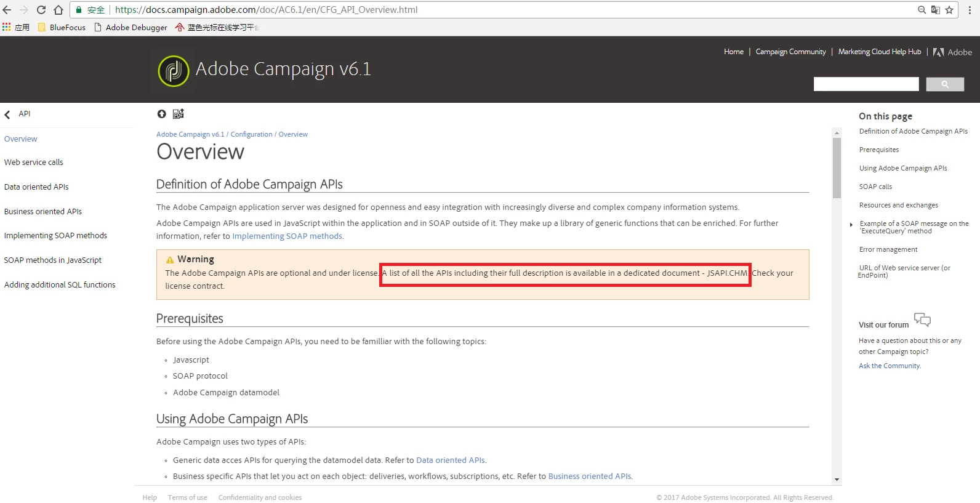Open Terms of use footer link
This screenshot has width=980, height=503.
coord(188,497)
